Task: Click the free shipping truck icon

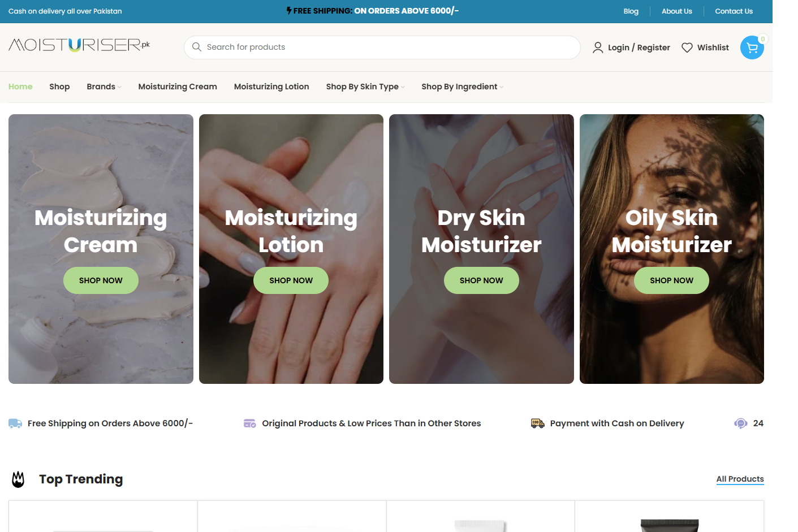Action: 15,423
